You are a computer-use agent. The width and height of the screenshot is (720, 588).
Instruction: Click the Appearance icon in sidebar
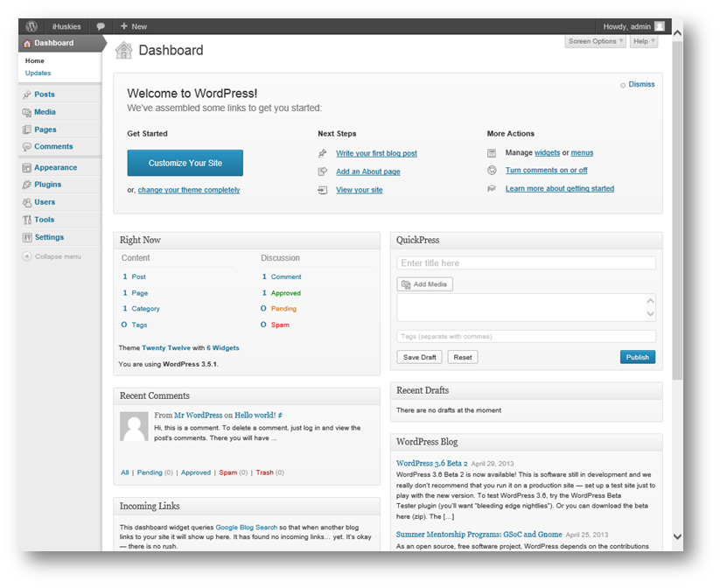tap(27, 168)
